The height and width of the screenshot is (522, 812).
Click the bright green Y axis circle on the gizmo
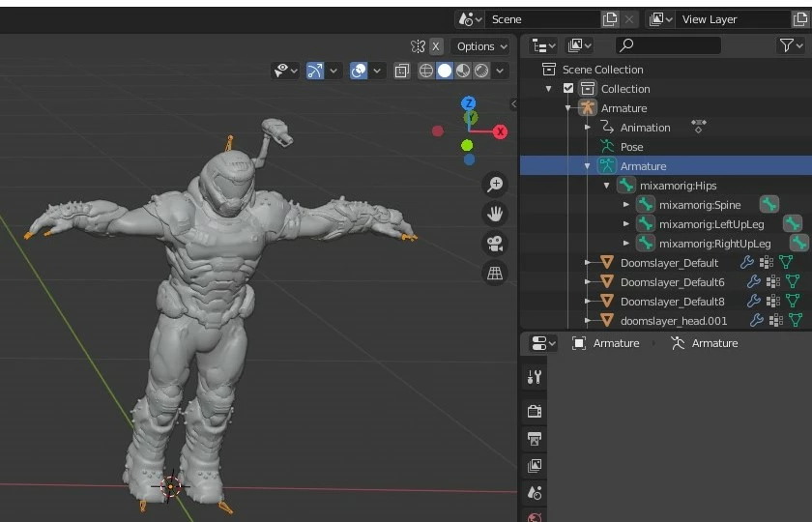[x=467, y=146]
